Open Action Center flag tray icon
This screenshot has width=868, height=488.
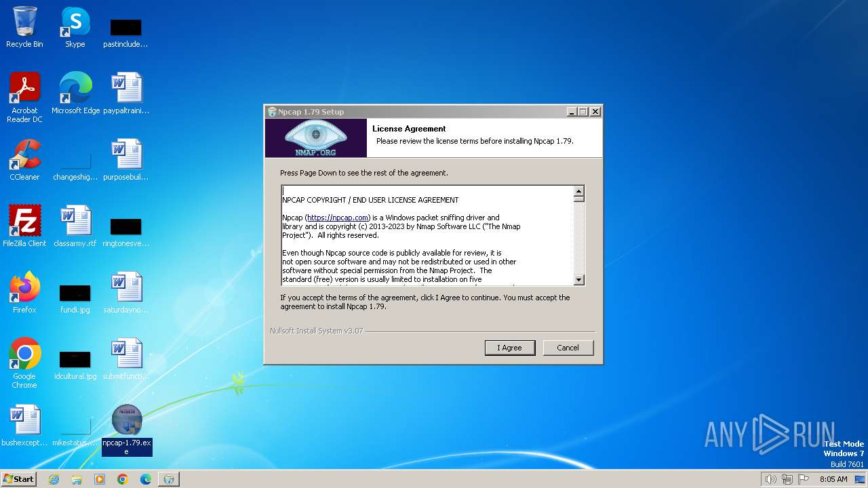coord(804,479)
